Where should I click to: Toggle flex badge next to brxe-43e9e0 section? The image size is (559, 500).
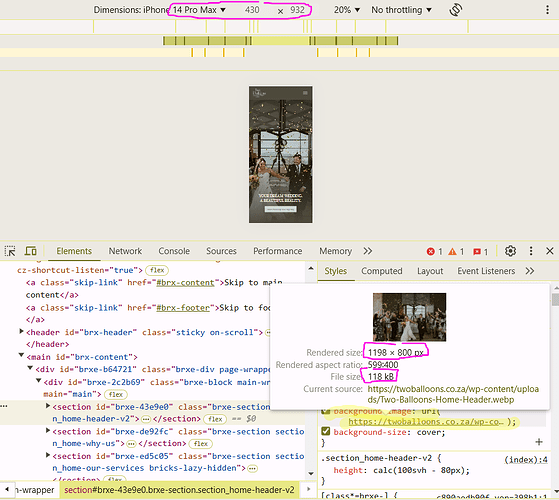[x=215, y=419]
